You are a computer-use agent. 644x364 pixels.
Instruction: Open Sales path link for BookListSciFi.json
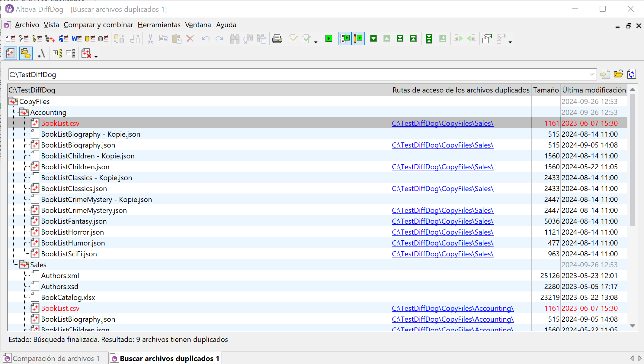pos(443,254)
